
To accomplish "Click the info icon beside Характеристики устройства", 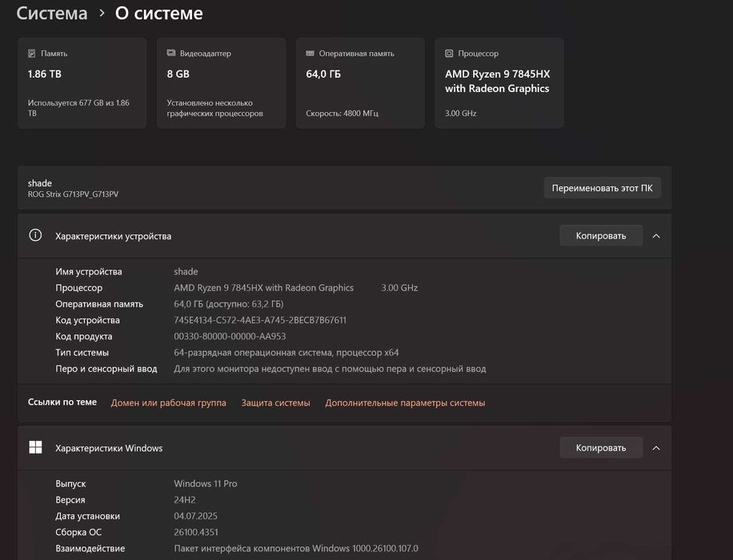I will pos(35,235).
